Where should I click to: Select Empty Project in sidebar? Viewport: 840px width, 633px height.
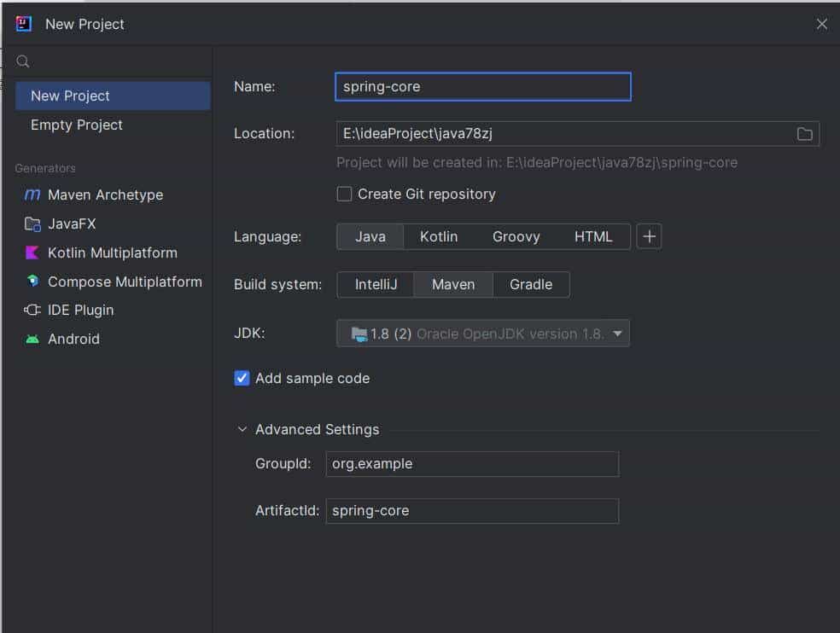click(x=77, y=125)
